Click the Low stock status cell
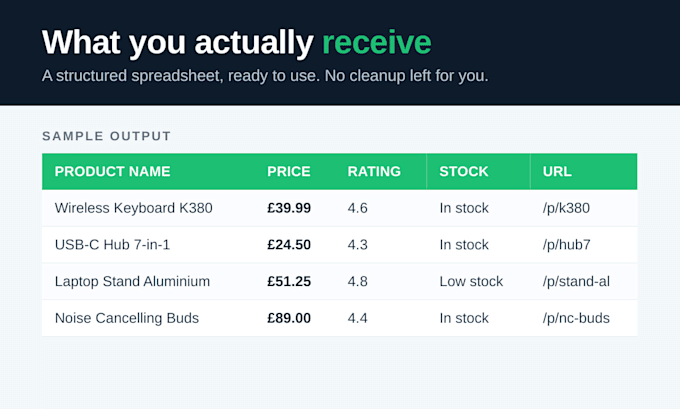 coord(471,281)
